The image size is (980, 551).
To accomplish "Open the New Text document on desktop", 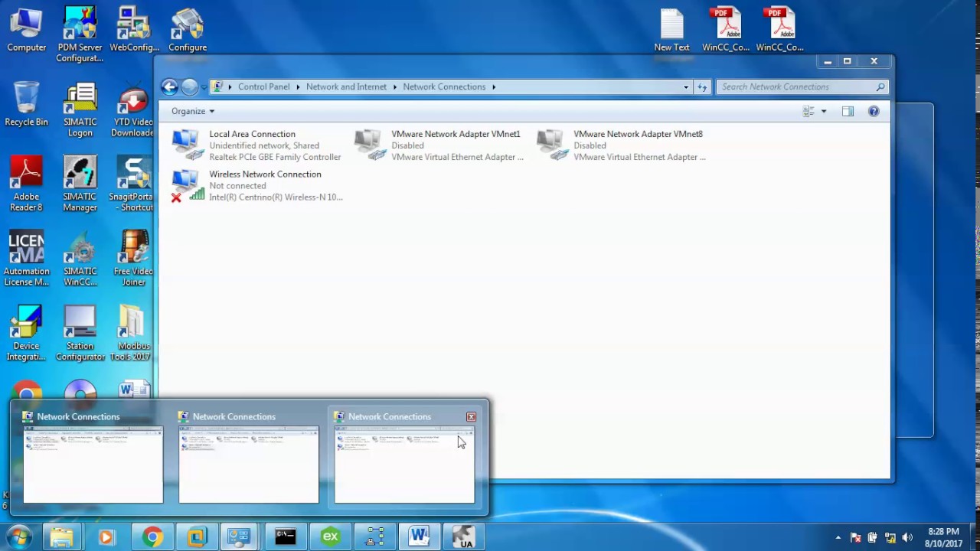I will point(671,31).
